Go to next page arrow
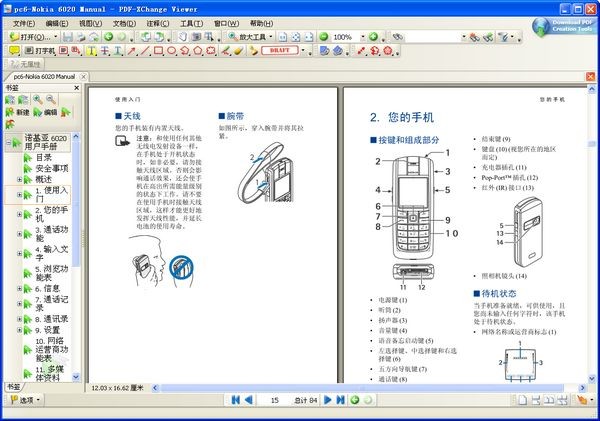The image size is (600, 421). [328, 400]
